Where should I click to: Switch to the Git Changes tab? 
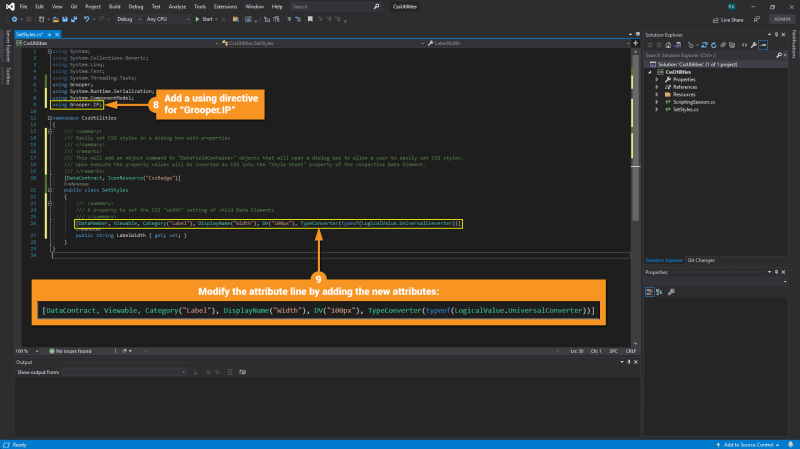[700, 260]
